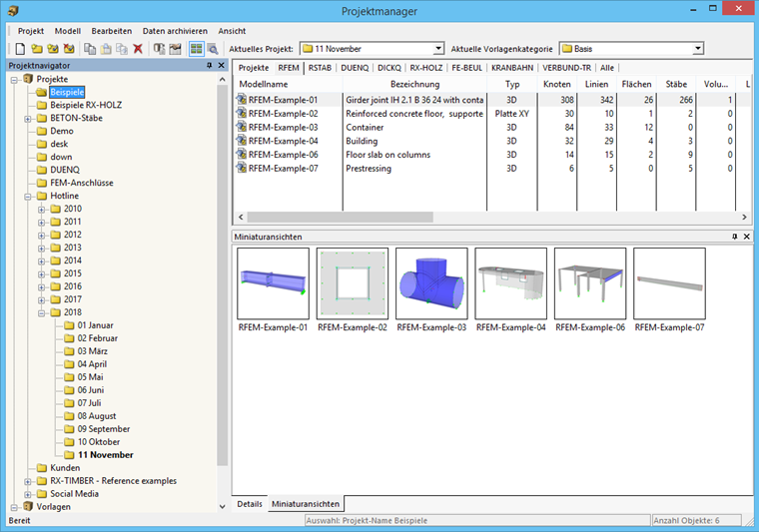Image resolution: width=759 pixels, height=532 pixels.
Task: Click the RFEM-Example-03 model file icon
Action: [x=241, y=127]
